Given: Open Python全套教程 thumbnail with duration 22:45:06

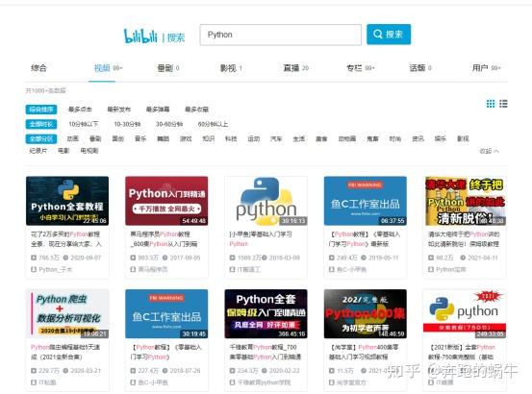Looking at the screenshot, I should click(x=67, y=201).
